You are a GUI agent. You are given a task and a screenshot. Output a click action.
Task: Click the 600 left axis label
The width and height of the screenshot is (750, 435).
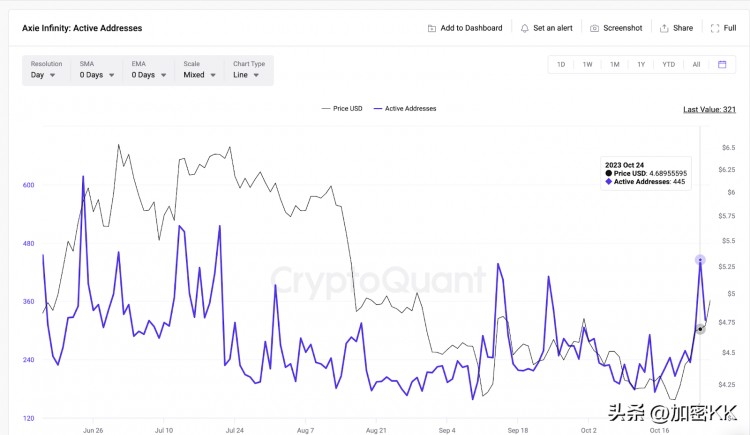point(29,185)
